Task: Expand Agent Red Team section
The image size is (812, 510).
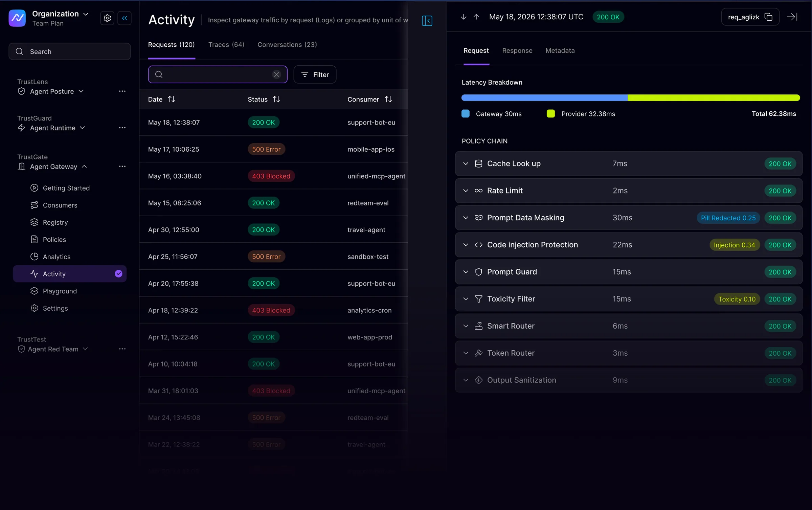Action: click(86, 349)
